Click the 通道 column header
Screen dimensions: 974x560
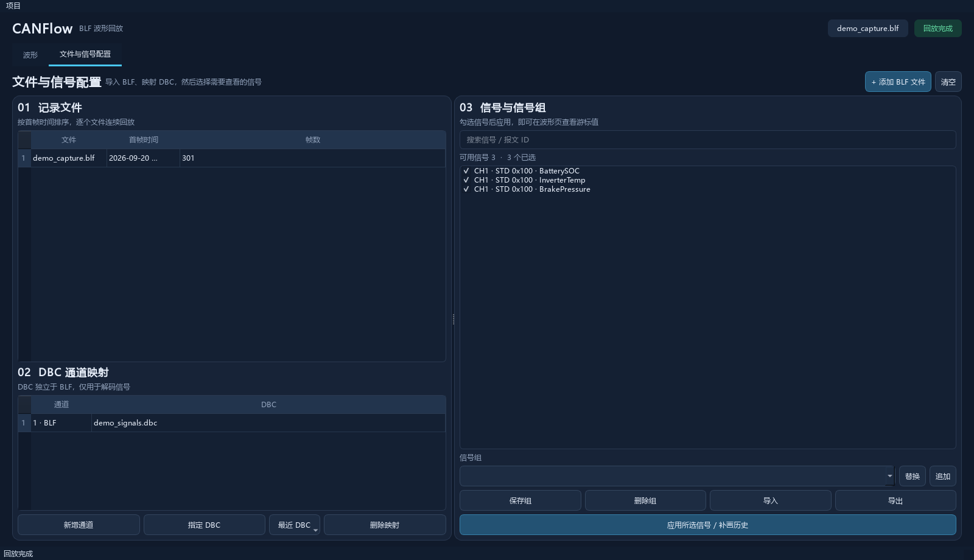click(x=61, y=405)
